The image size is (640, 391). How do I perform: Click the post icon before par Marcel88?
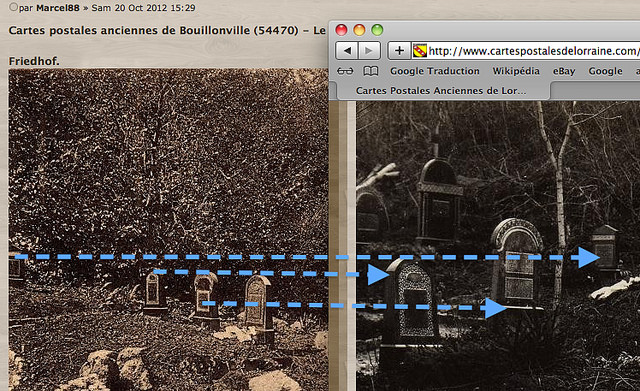(x=13, y=7)
